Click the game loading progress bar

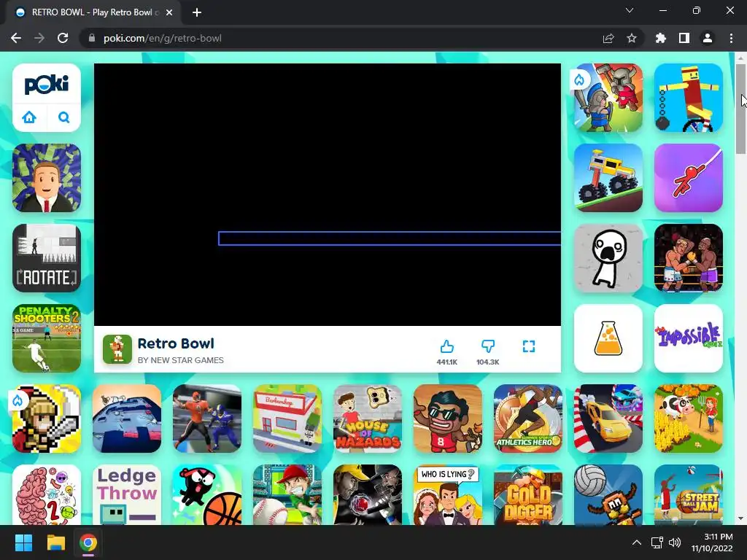(x=390, y=238)
